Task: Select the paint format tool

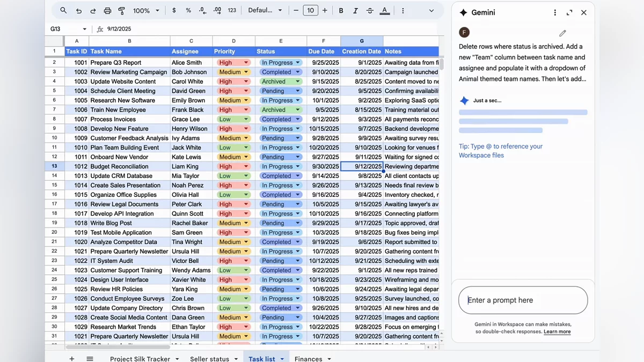Action: pos(121,11)
